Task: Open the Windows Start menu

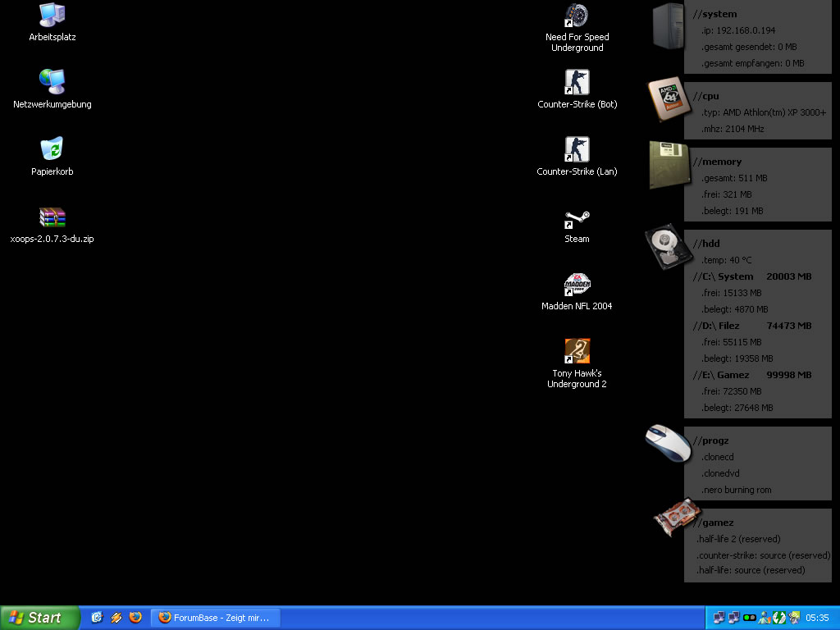Action: coord(39,618)
